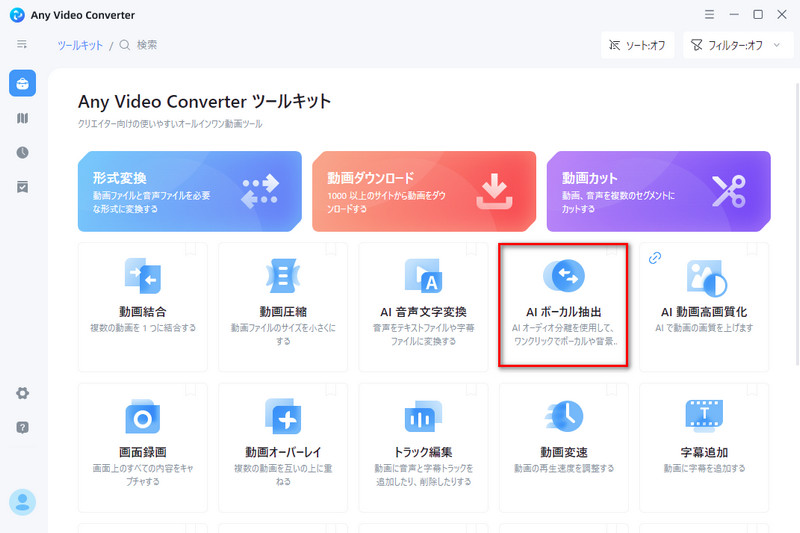Open the title bar menu icon
Screen dimensions: 800x533
(x=709, y=14)
